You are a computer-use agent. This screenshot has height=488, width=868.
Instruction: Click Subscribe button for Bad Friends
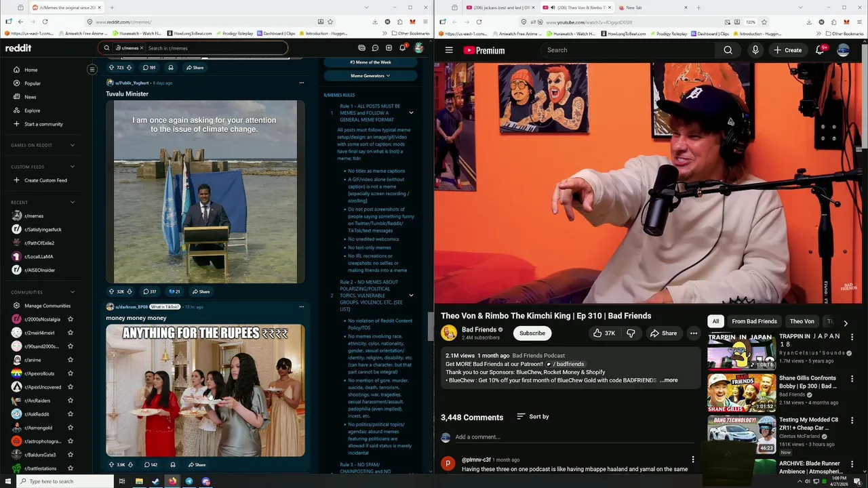click(532, 333)
